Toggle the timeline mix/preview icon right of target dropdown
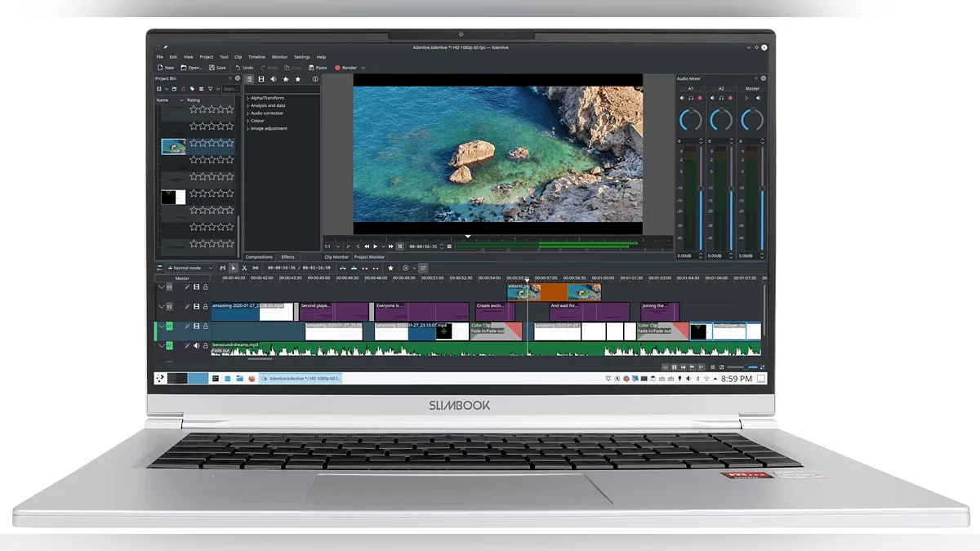 click(422, 268)
